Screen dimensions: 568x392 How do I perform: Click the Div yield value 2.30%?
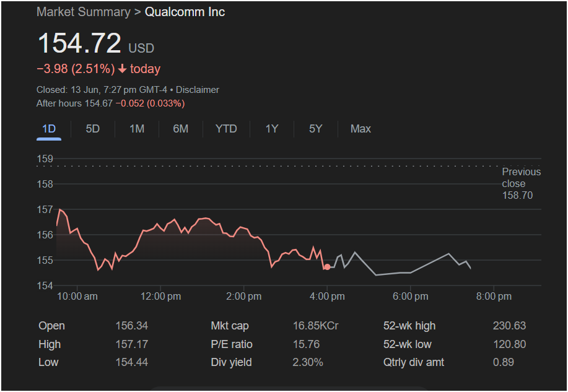point(308,362)
